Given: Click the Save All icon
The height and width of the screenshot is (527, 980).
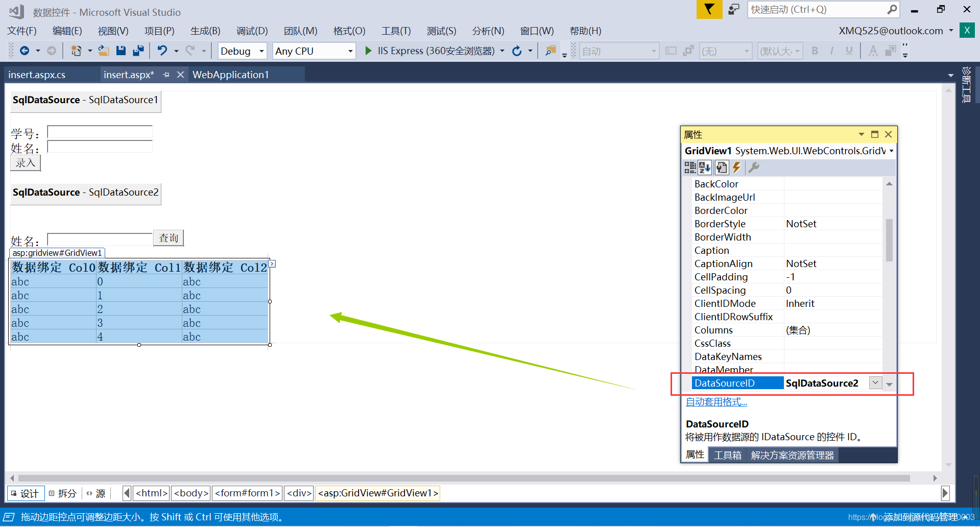Looking at the screenshot, I should tap(138, 51).
